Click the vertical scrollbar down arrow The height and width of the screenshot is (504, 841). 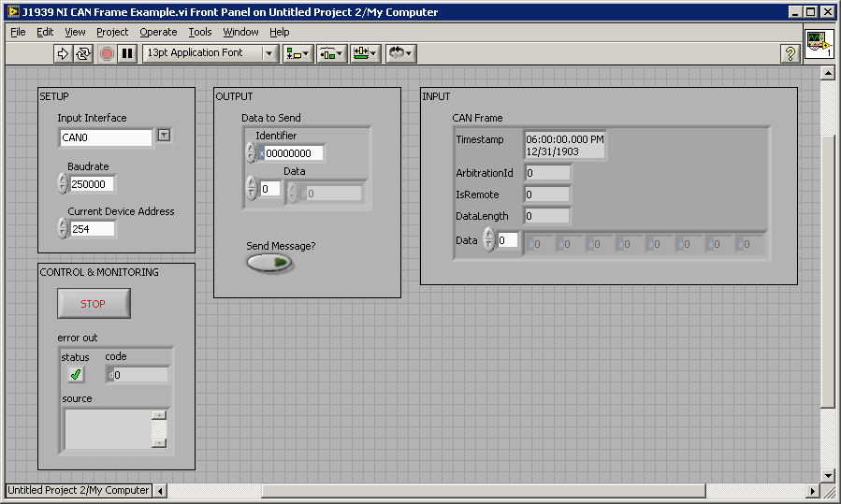click(x=828, y=476)
